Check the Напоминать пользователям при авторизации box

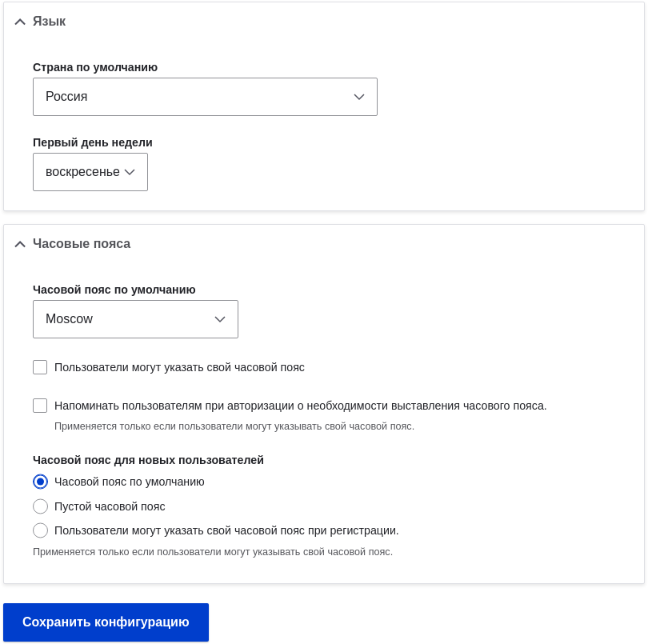click(x=40, y=406)
